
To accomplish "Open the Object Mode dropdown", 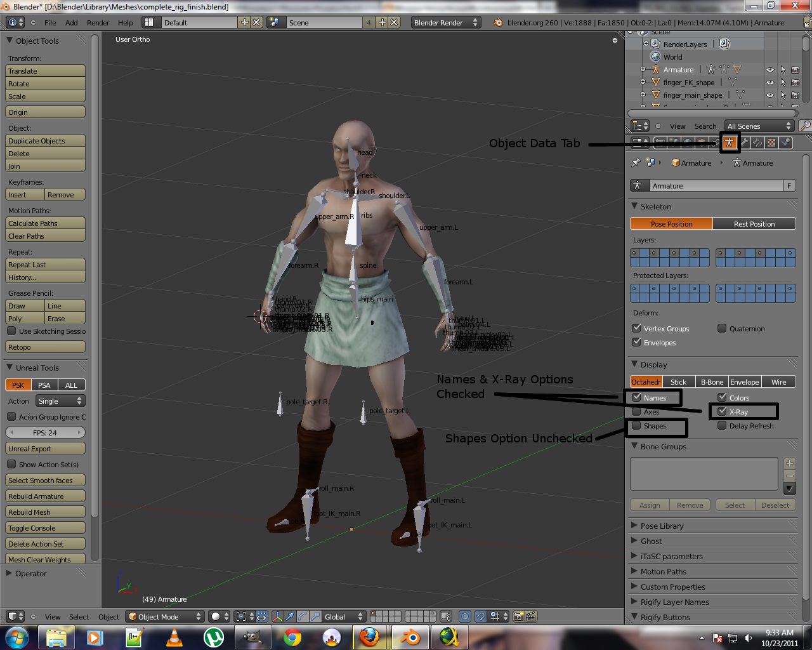I will (165, 616).
